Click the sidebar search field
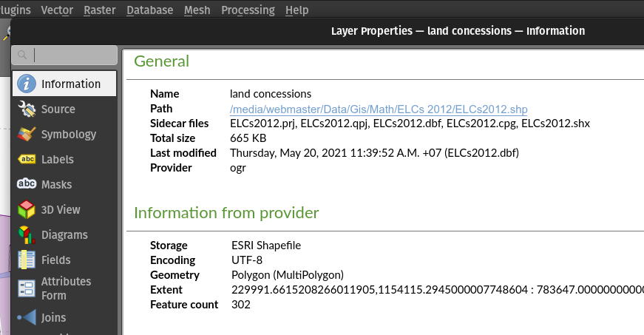 pyautogui.click(x=74, y=55)
